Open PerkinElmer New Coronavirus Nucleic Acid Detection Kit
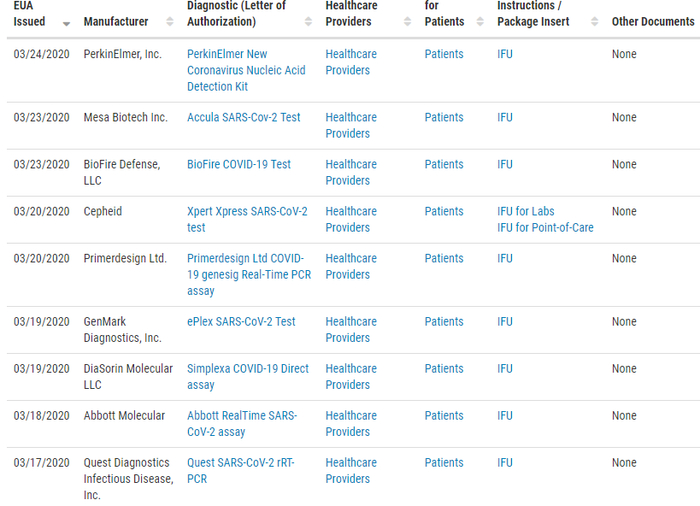 (x=246, y=70)
